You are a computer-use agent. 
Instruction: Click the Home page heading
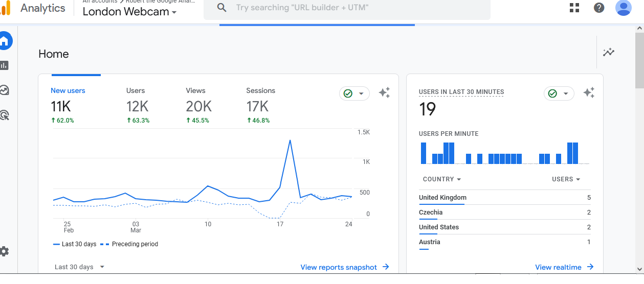[54, 54]
